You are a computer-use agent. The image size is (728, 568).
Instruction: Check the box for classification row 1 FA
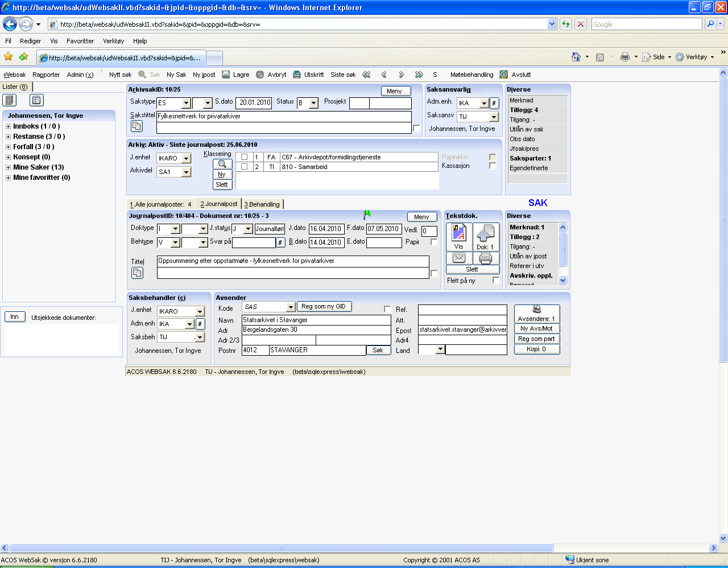[x=244, y=157]
